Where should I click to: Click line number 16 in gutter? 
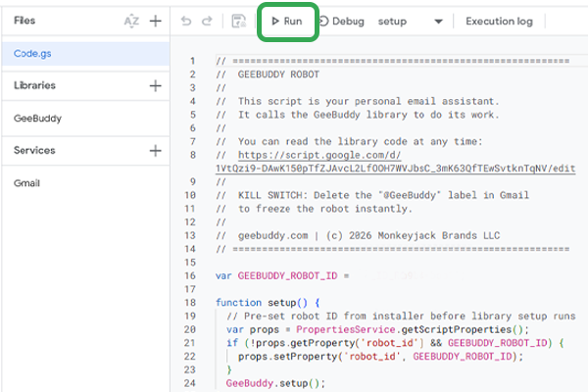coord(190,275)
